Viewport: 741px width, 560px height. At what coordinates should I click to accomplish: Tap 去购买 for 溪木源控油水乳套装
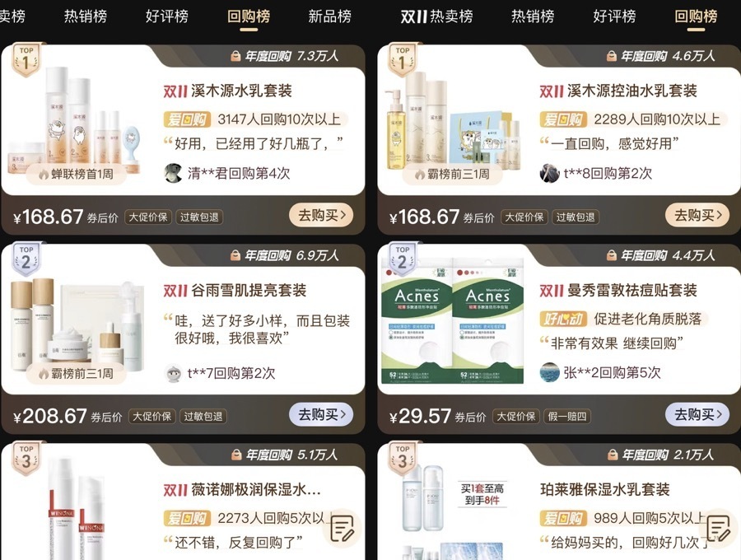coord(697,216)
